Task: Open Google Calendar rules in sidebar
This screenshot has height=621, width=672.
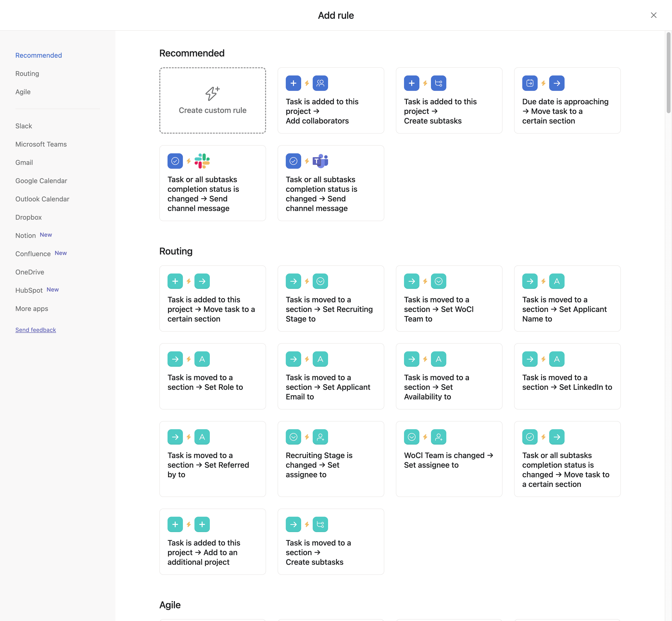Action: point(41,181)
